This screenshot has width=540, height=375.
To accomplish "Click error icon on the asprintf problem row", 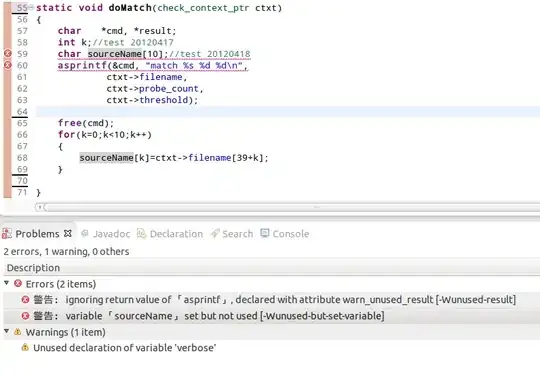I will (25, 300).
